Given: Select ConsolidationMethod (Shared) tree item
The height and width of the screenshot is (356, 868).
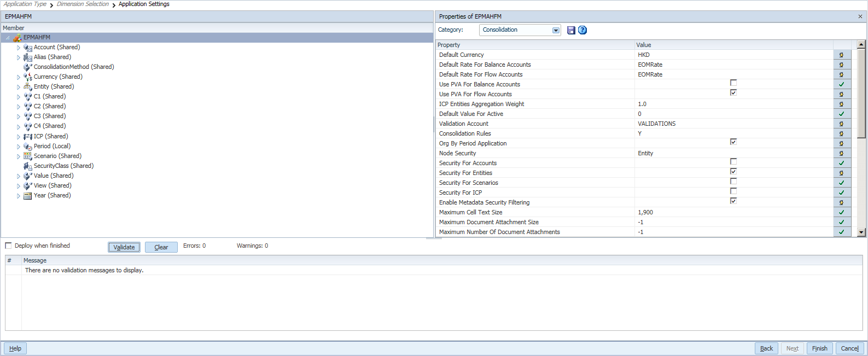Looking at the screenshot, I should [74, 67].
